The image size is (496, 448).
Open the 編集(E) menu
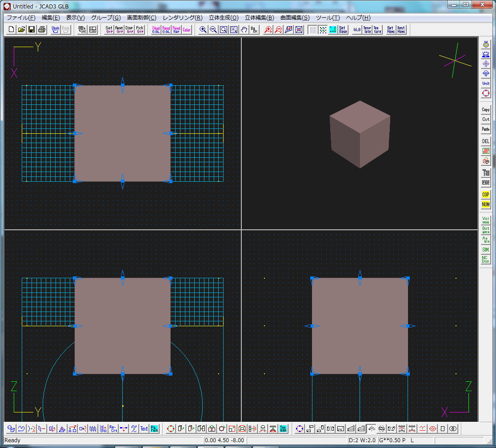[x=51, y=18]
